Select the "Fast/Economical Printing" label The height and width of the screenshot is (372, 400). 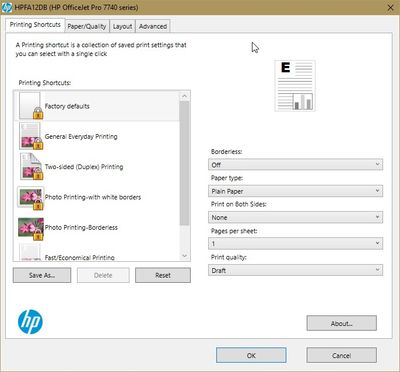(80, 257)
